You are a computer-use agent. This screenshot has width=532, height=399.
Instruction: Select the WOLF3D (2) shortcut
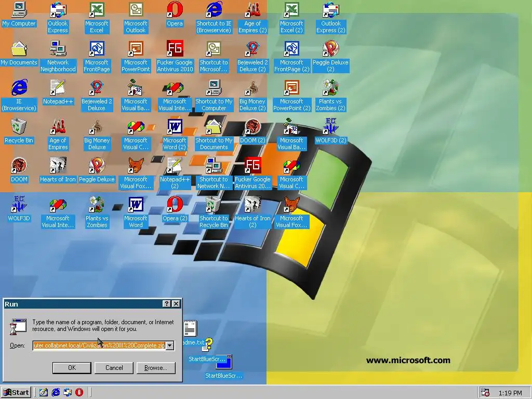coord(331,132)
